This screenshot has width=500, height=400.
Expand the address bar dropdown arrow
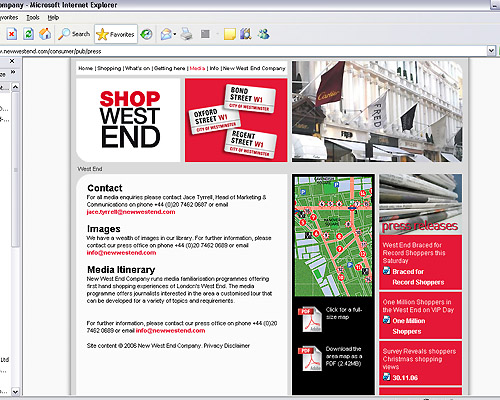tap(491, 51)
